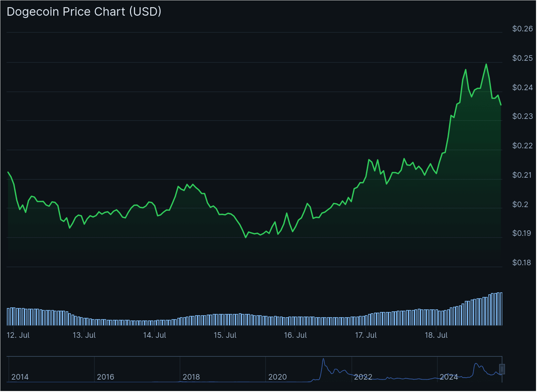Click the "12. Jul" date label
Screen dimensions: 537x392
(x=18, y=335)
